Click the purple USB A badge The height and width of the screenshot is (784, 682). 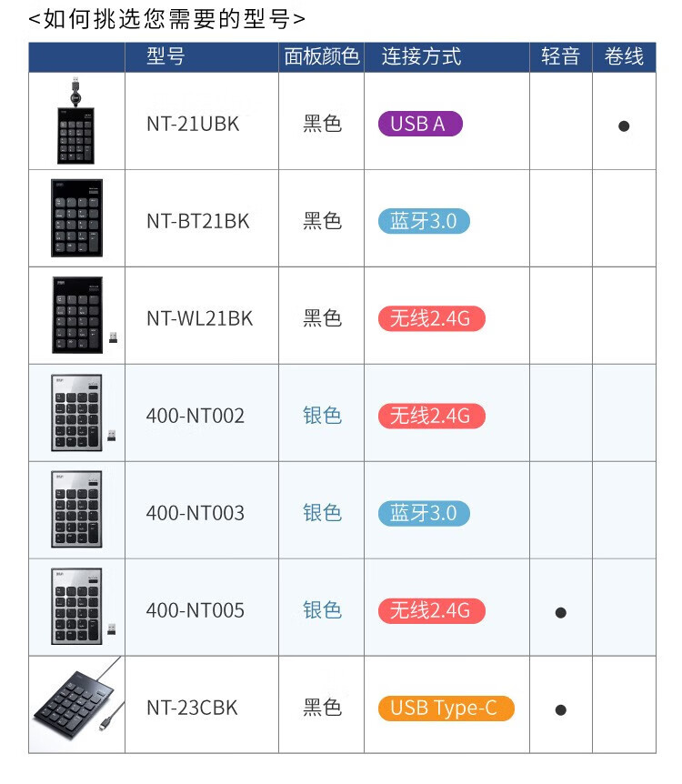420,125
